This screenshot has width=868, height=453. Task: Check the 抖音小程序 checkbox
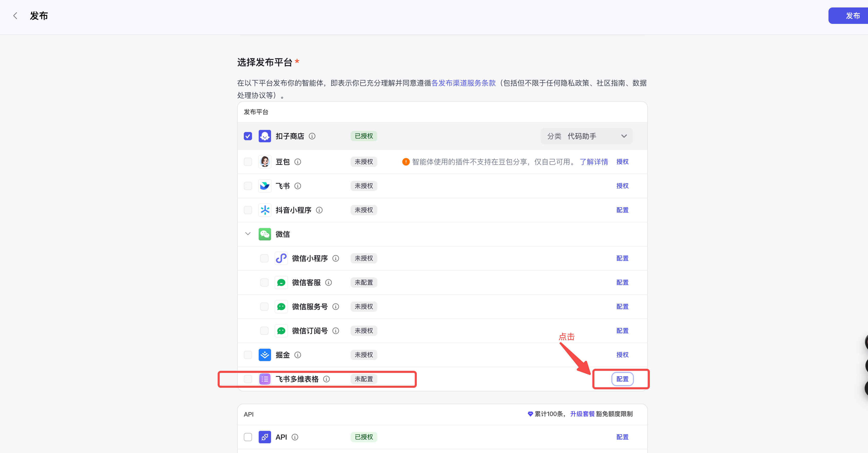(x=248, y=210)
